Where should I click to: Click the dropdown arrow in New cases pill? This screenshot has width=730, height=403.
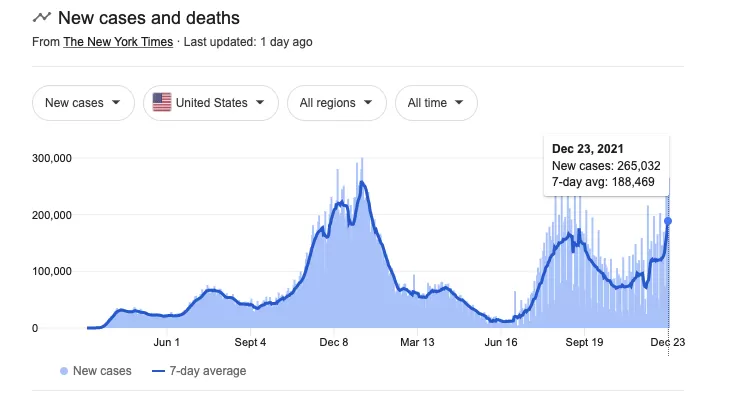coord(116,102)
